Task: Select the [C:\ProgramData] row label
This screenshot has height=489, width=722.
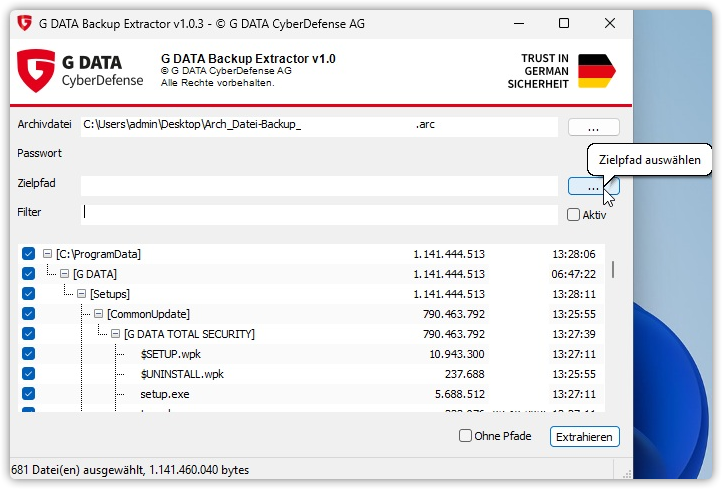Action: click(x=98, y=254)
